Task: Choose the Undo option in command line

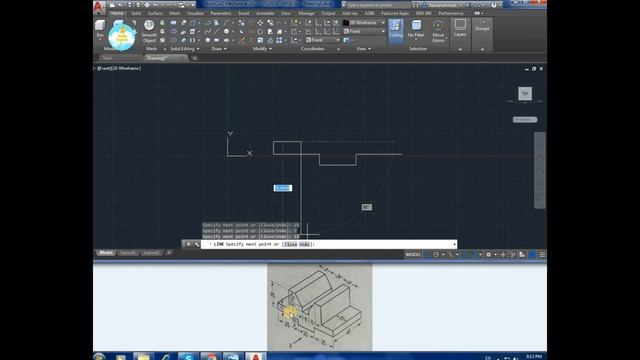Action: click(x=304, y=244)
